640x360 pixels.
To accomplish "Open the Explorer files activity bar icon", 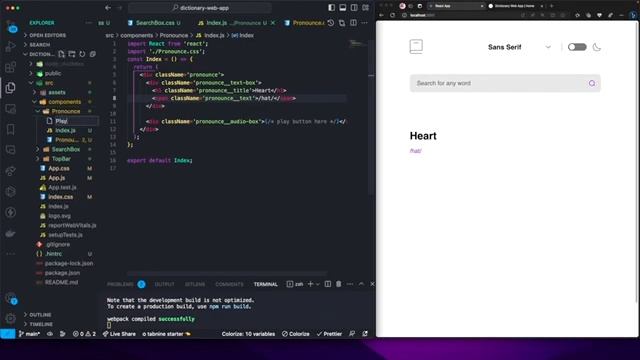I will pos(11,87).
